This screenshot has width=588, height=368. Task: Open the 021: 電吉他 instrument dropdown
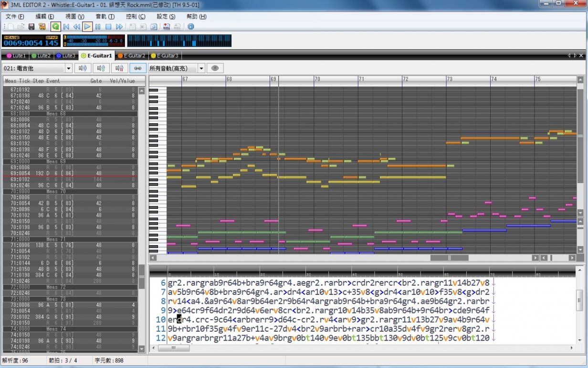(x=69, y=68)
